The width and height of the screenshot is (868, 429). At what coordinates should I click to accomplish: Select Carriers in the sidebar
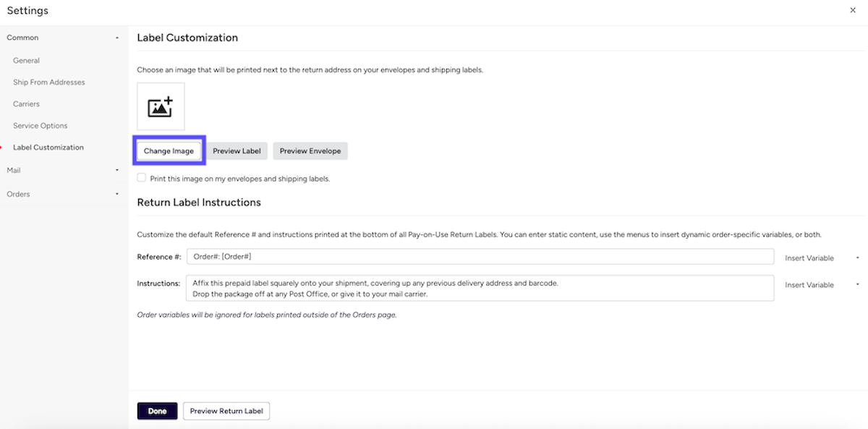pos(27,104)
